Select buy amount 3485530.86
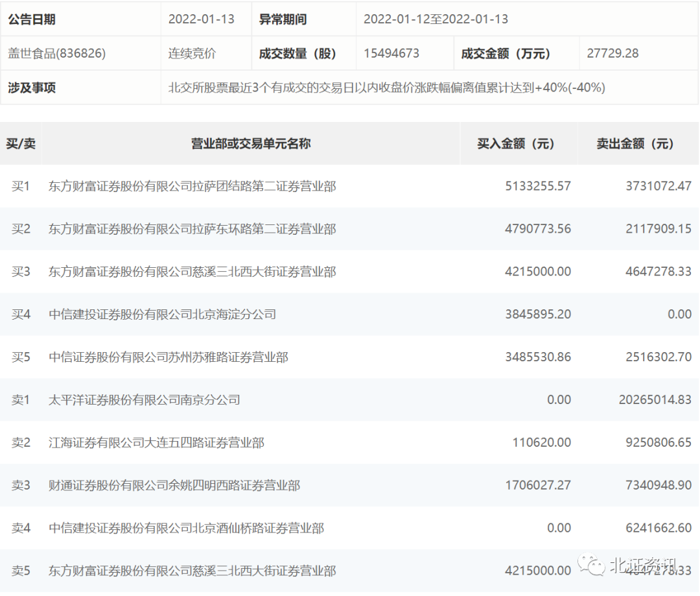The image size is (700, 596). tap(538, 357)
